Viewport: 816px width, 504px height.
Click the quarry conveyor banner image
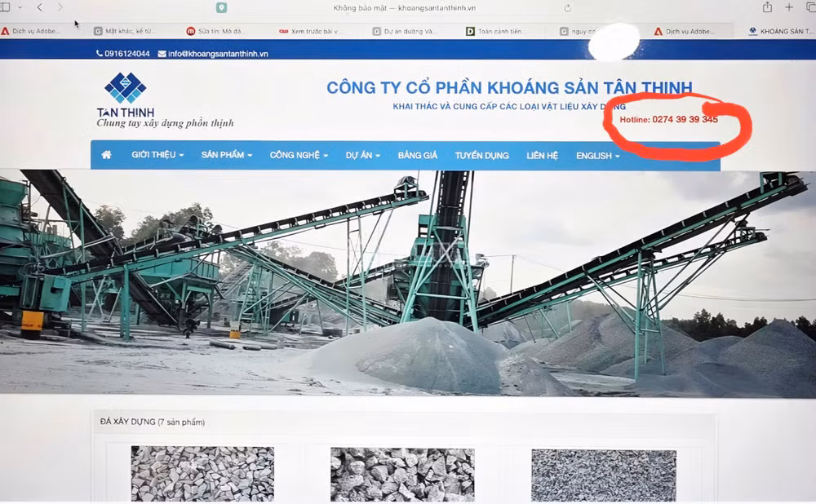pos(408,284)
